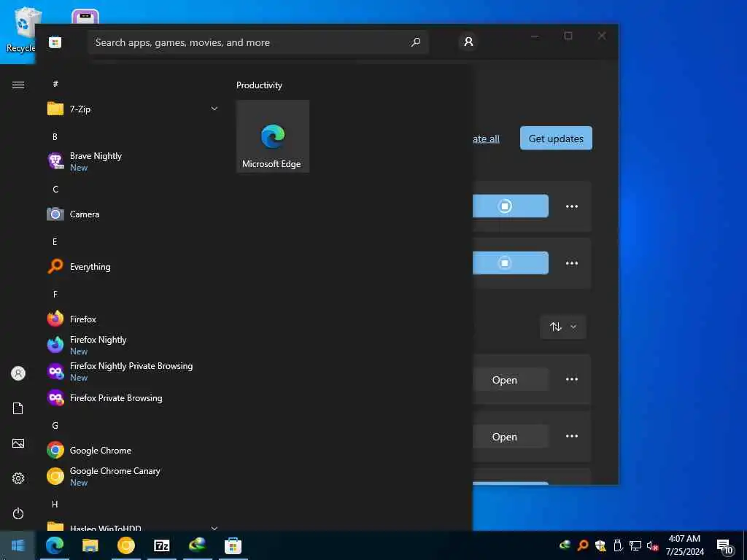Screen dimensions: 747x560
Task: Click the Productivity group title
Action: [x=259, y=85]
